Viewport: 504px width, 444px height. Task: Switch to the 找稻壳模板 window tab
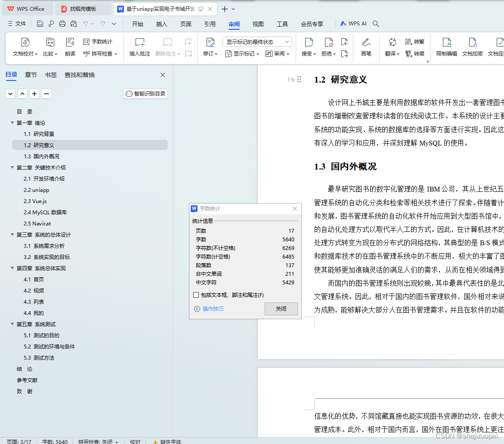(x=83, y=9)
